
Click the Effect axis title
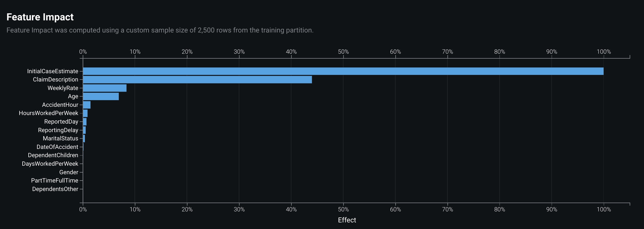(347, 220)
